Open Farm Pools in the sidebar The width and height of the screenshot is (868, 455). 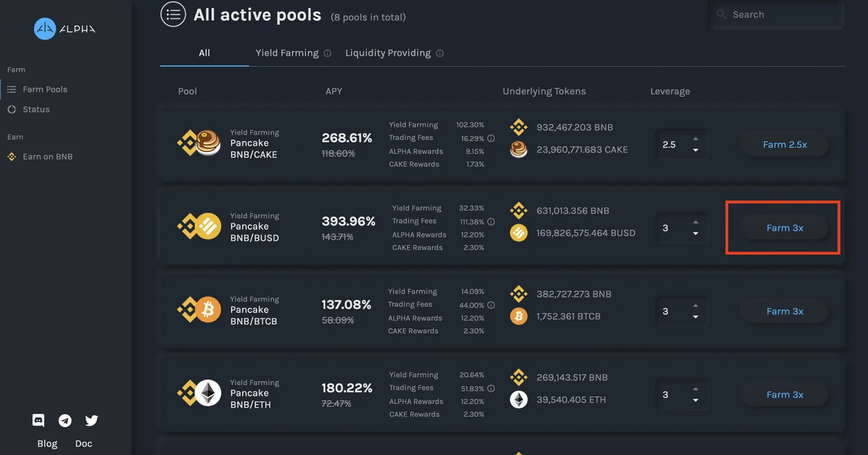45,89
